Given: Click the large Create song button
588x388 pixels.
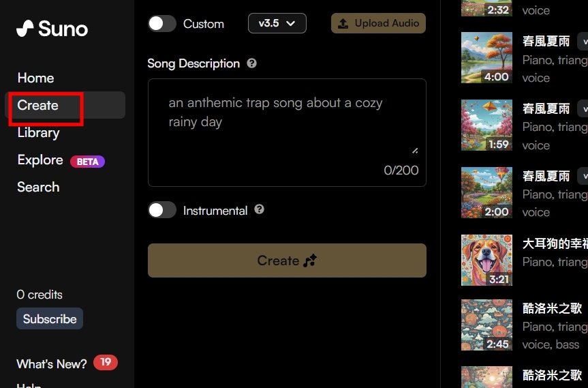Looking at the screenshot, I should click(287, 260).
